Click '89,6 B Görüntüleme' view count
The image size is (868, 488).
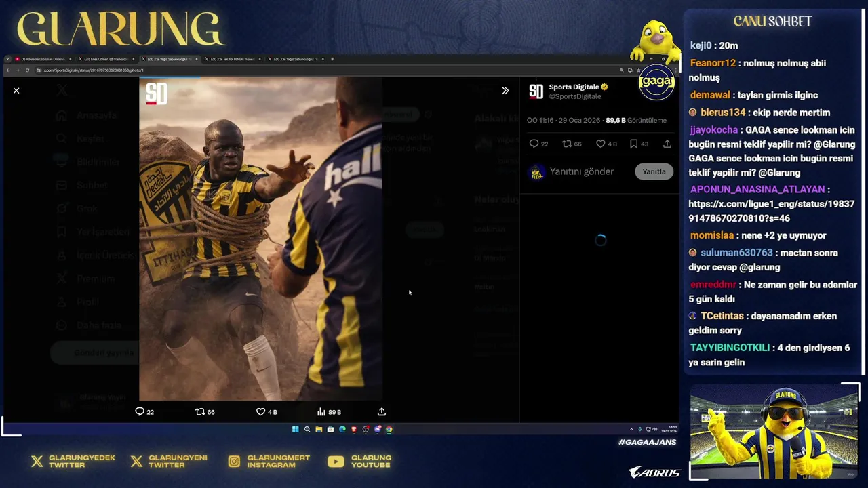[636, 120]
